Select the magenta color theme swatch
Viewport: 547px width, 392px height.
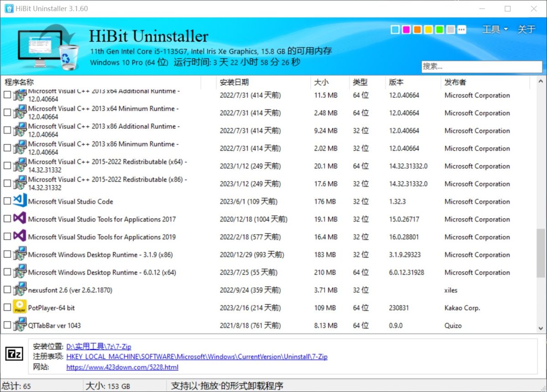406,30
